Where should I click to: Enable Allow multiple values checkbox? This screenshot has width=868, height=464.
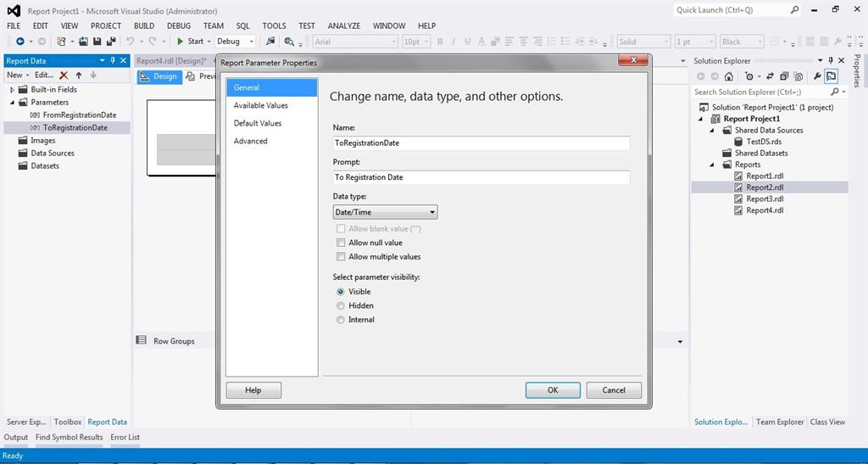coord(341,257)
